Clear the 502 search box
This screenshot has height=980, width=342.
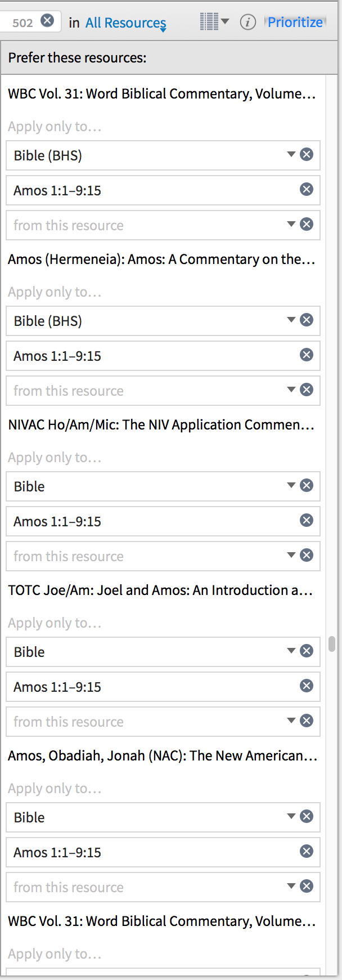(48, 21)
